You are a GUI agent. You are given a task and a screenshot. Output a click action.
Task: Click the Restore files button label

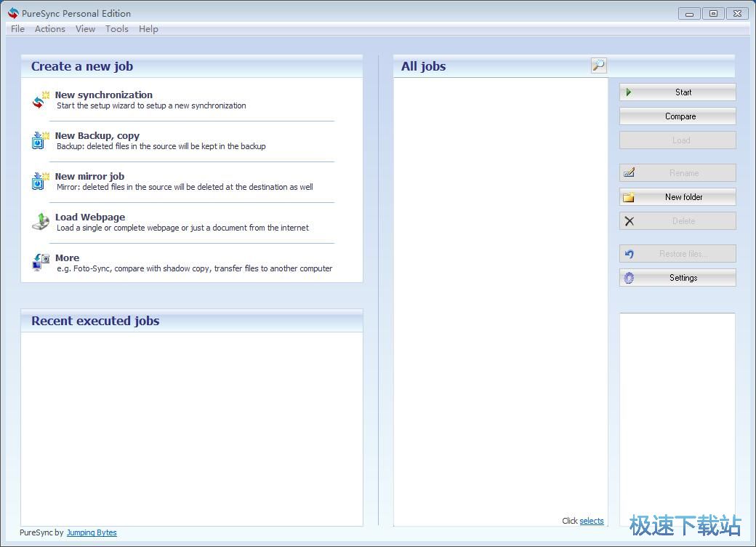click(683, 254)
